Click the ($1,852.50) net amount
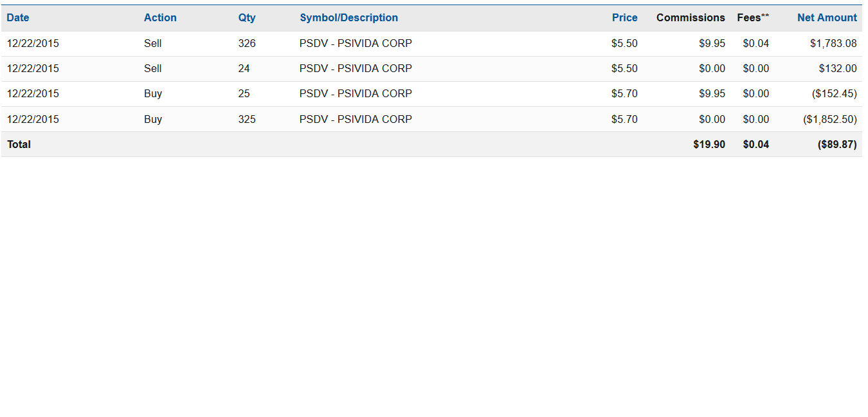This screenshot has height=417, width=868. coord(830,120)
